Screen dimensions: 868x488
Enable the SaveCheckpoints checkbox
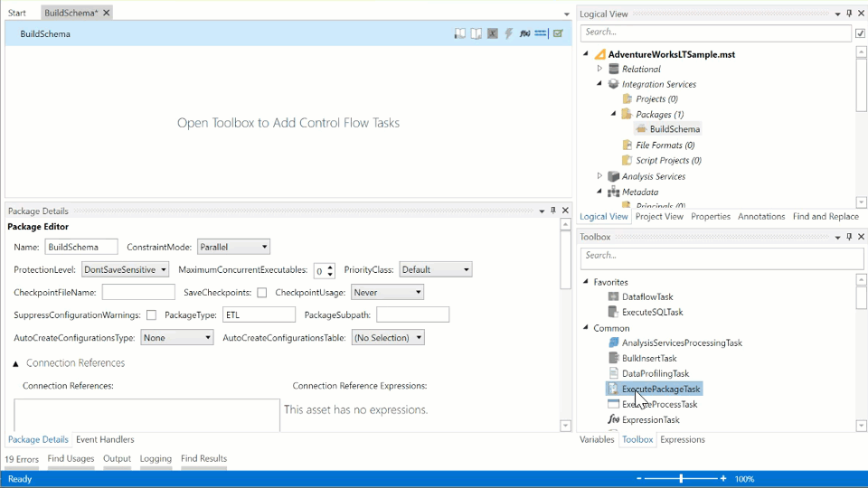[x=262, y=293]
